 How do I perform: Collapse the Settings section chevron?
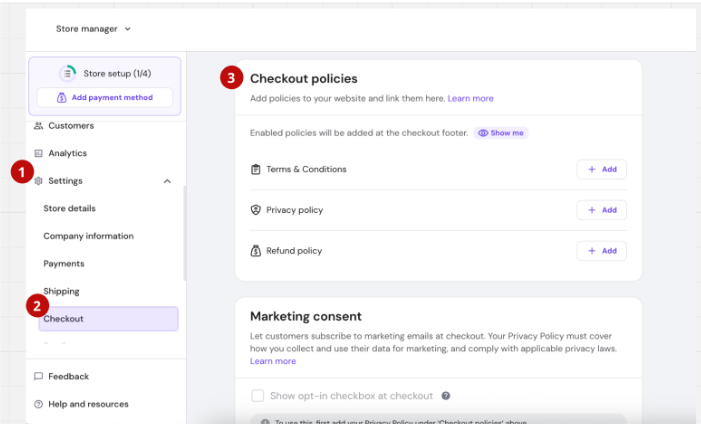pos(167,181)
